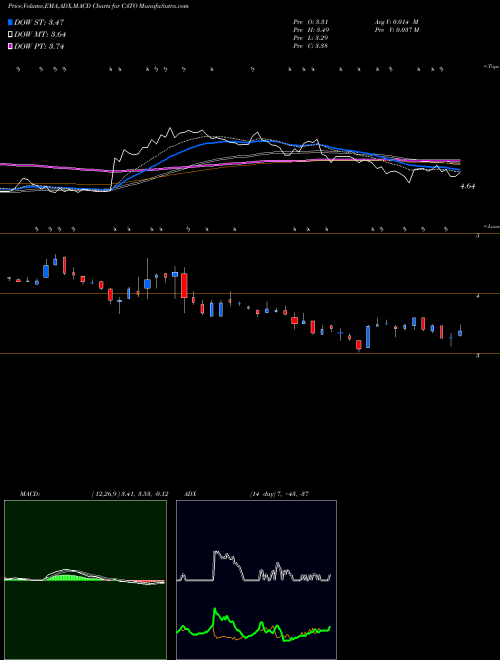Click the last blue candle on the right

[460, 333]
